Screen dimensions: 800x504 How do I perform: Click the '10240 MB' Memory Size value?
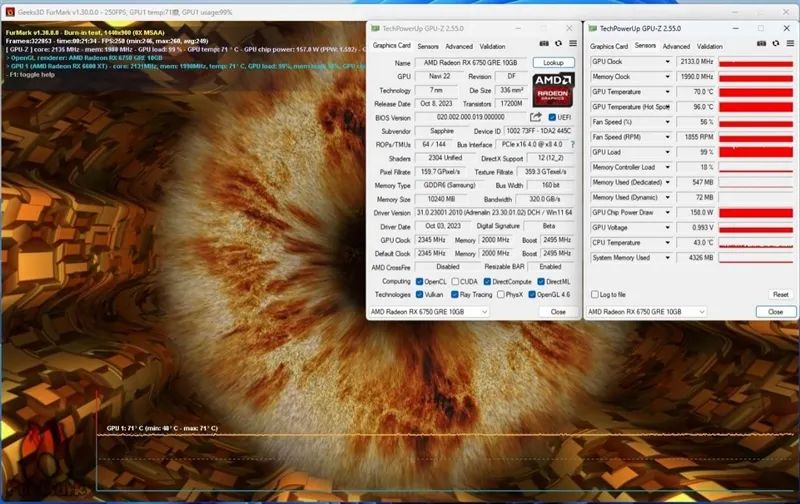[x=441, y=199]
